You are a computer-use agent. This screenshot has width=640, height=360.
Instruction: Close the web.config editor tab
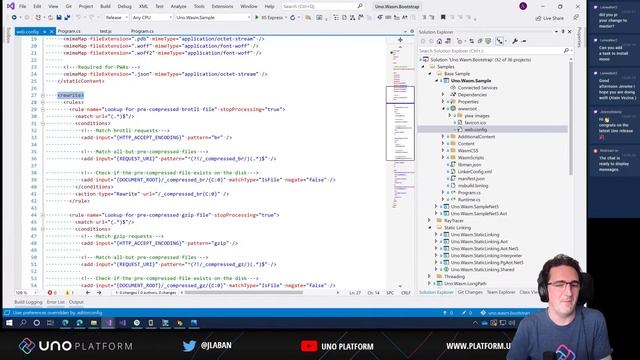click(x=51, y=31)
